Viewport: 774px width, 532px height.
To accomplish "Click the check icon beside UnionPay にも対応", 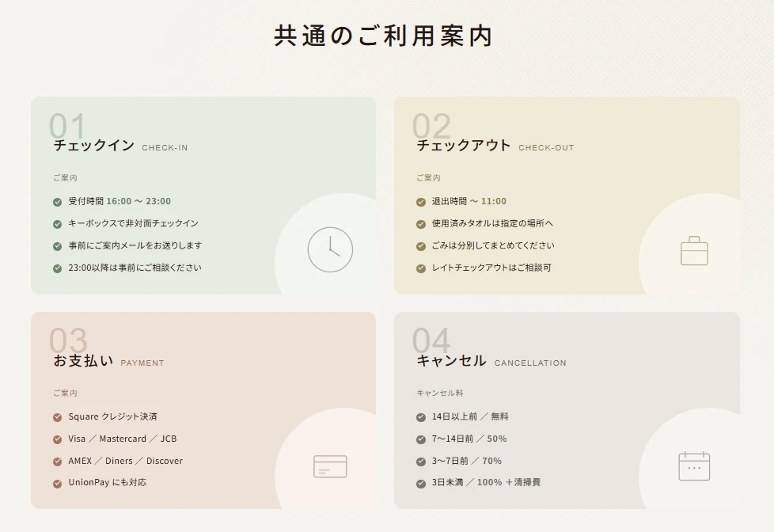I will coord(57,483).
